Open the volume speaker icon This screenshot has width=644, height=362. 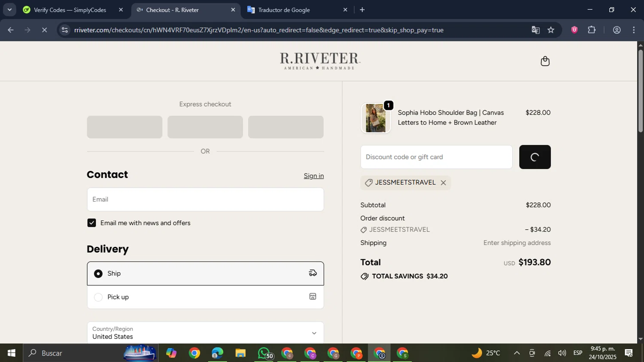[x=562, y=353]
